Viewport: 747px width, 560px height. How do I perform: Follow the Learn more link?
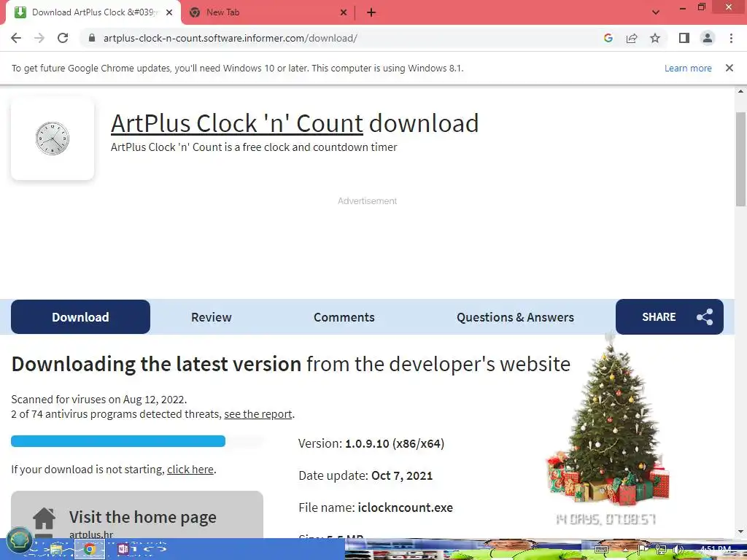pyautogui.click(x=688, y=68)
